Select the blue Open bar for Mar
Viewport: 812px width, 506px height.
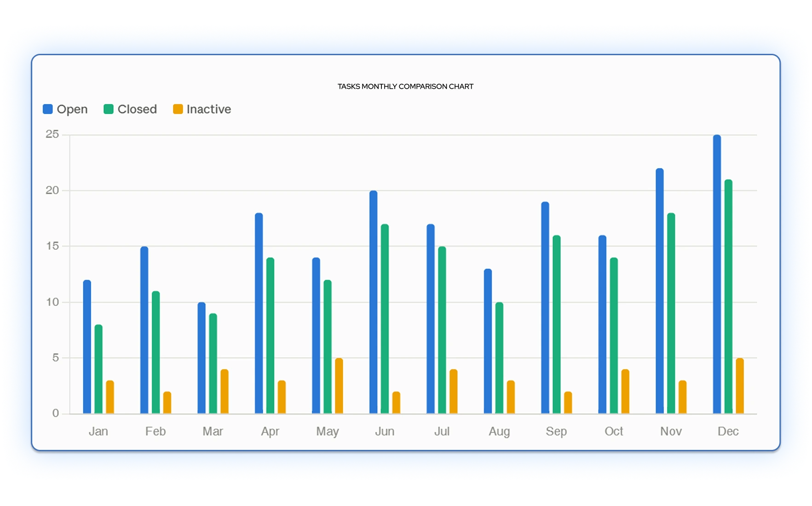202,358
